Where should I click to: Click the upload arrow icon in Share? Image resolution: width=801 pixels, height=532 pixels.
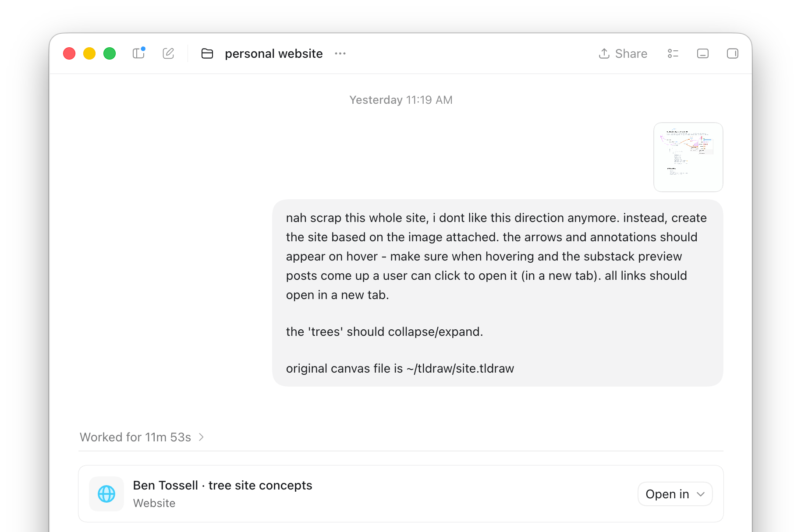604,53
